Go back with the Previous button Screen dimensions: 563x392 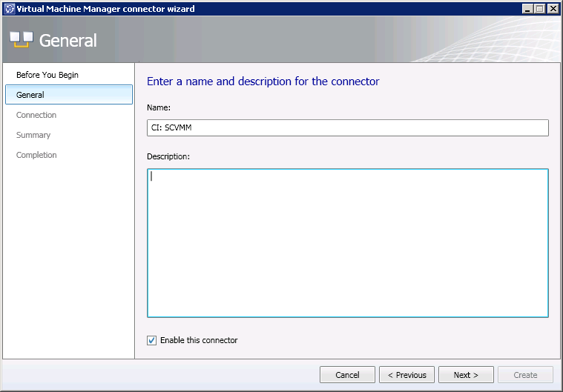click(x=407, y=375)
